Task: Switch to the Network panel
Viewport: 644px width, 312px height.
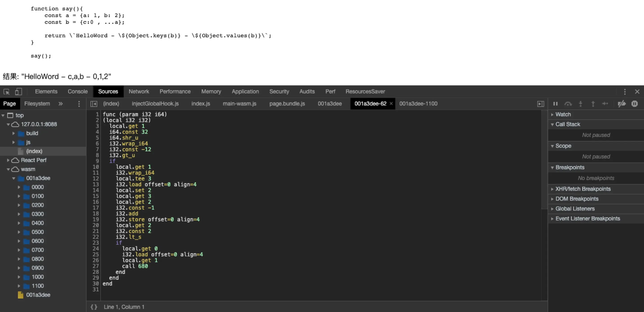Action: click(139, 91)
